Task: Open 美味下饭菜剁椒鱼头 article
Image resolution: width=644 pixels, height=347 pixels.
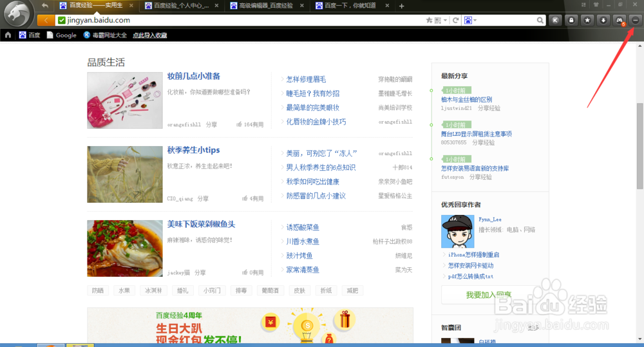Action: click(201, 224)
